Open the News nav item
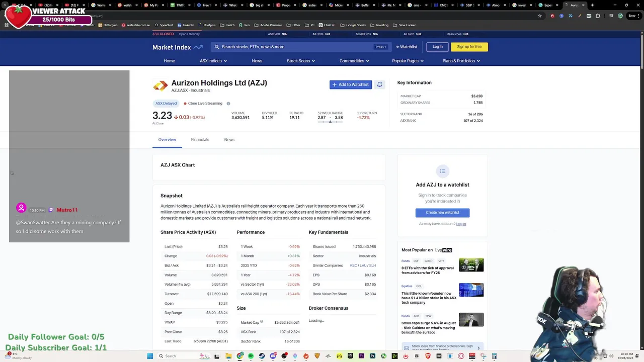The image size is (644, 362). tap(257, 61)
